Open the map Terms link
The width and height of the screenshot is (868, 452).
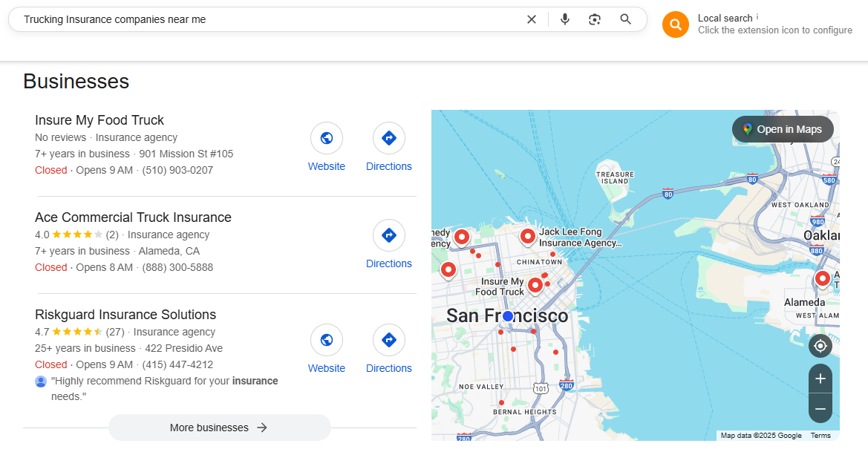pos(820,436)
